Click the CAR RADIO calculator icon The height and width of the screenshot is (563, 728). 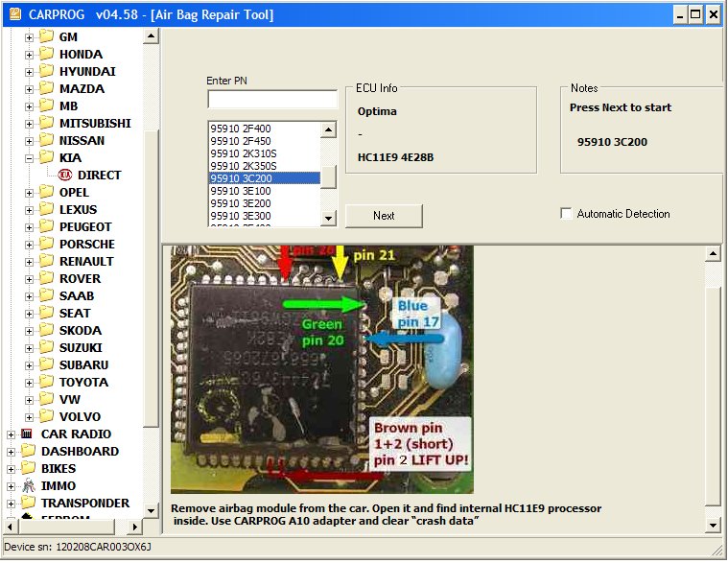click(x=27, y=434)
